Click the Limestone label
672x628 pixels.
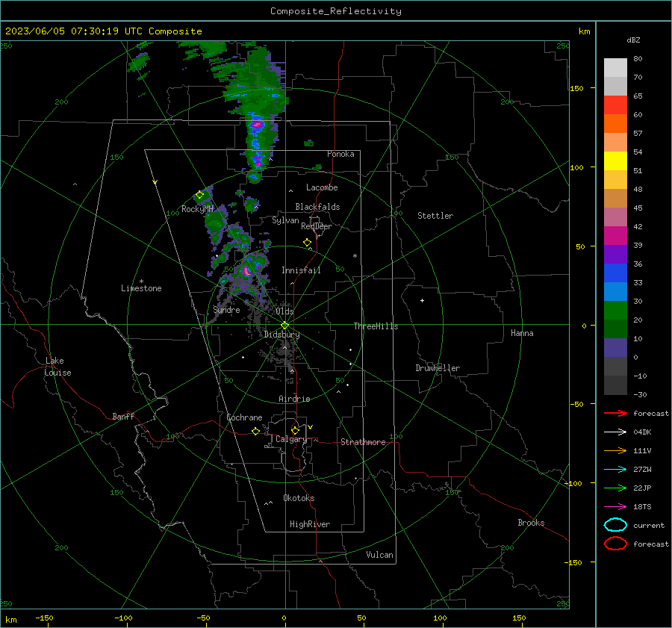pos(141,288)
